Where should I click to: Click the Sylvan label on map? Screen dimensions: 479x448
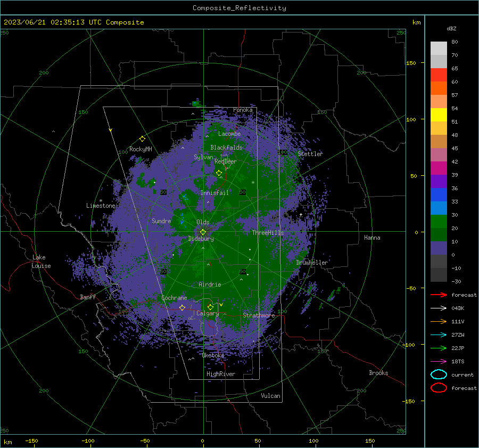pos(203,157)
